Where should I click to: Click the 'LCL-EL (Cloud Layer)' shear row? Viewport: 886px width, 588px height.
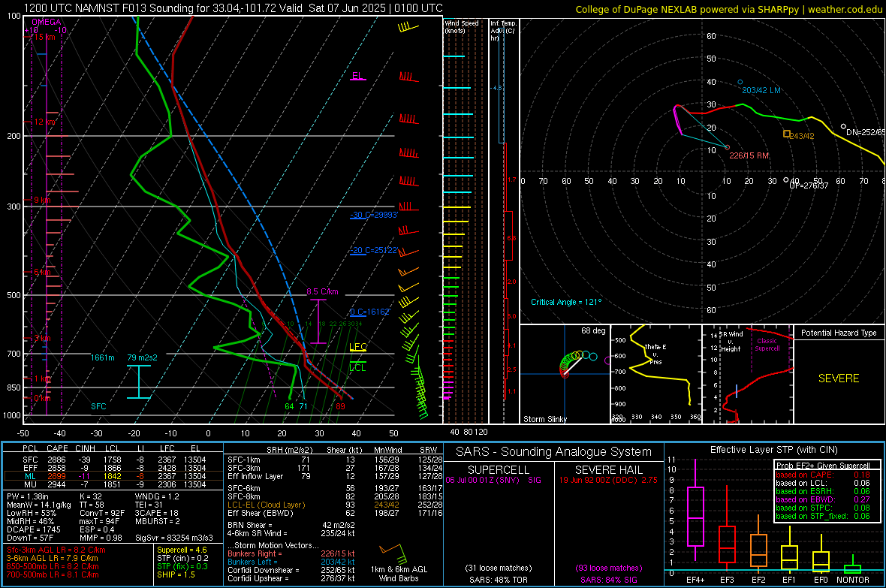click(x=335, y=505)
